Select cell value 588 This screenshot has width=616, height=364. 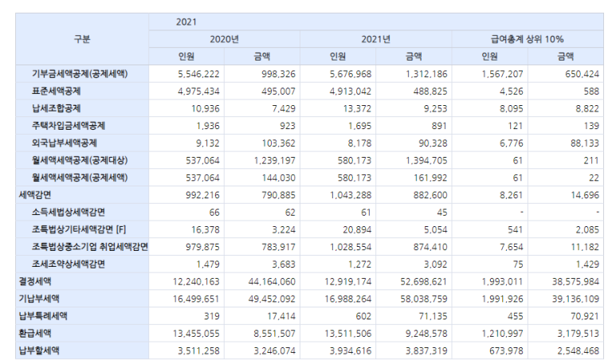(x=591, y=91)
